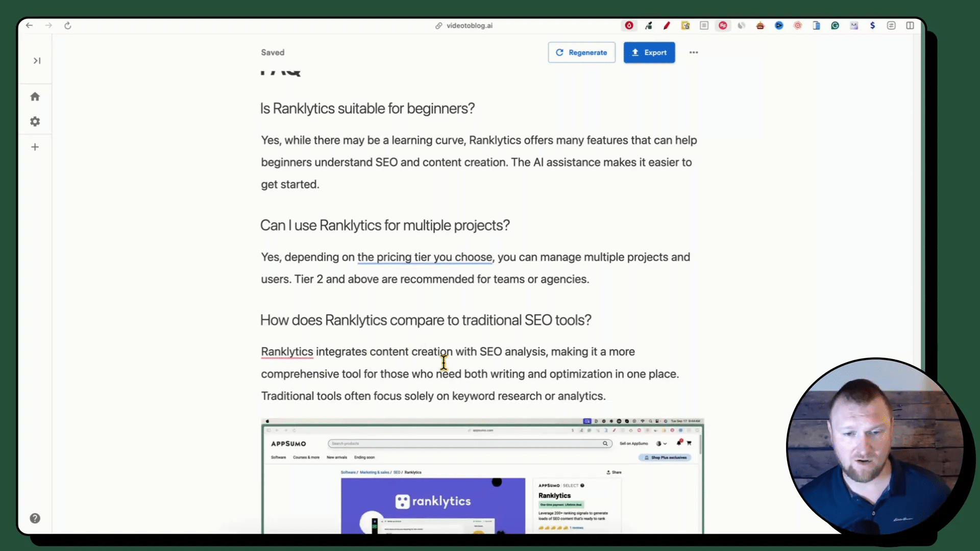This screenshot has height=551, width=980.
Task: Open the yellow note lock extension
Action: point(685,26)
